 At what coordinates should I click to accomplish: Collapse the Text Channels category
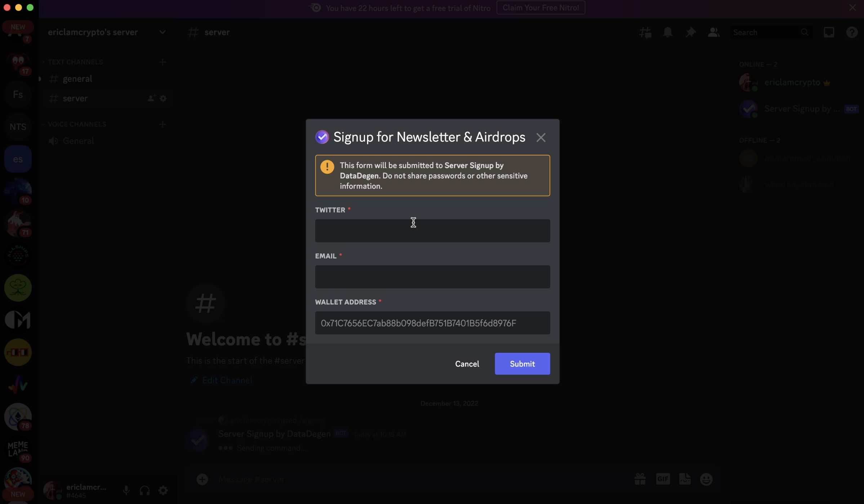(75, 62)
